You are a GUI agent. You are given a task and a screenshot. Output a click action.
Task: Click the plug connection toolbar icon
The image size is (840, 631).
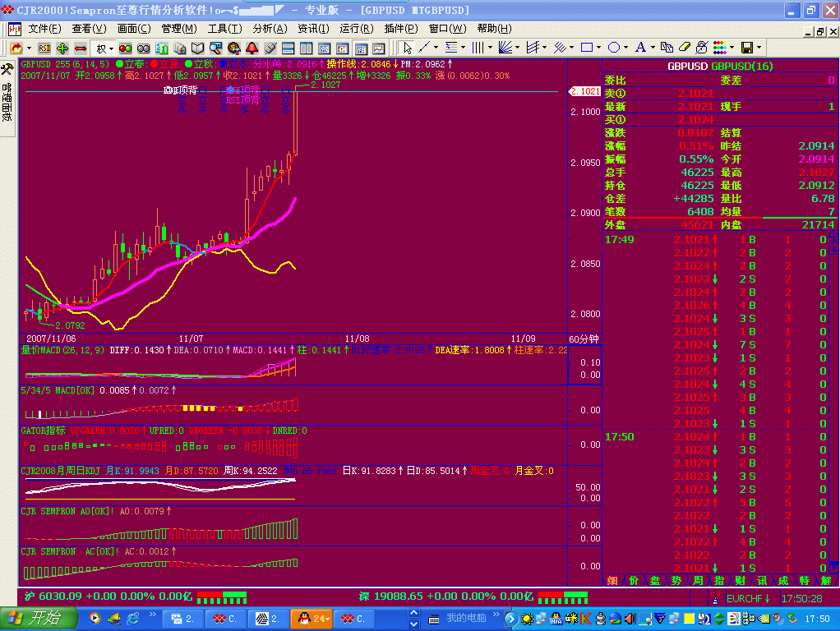[270, 48]
